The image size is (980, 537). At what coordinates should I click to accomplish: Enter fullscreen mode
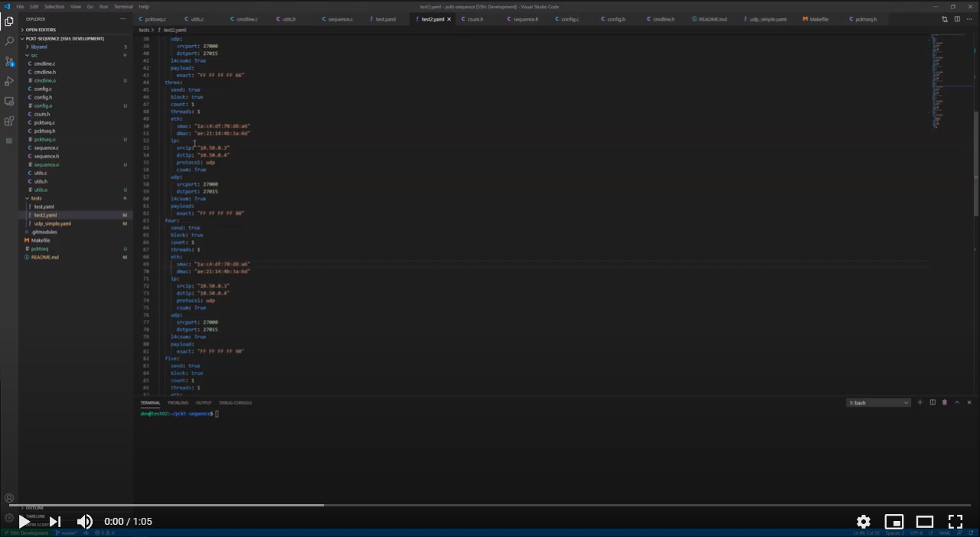[x=955, y=522]
